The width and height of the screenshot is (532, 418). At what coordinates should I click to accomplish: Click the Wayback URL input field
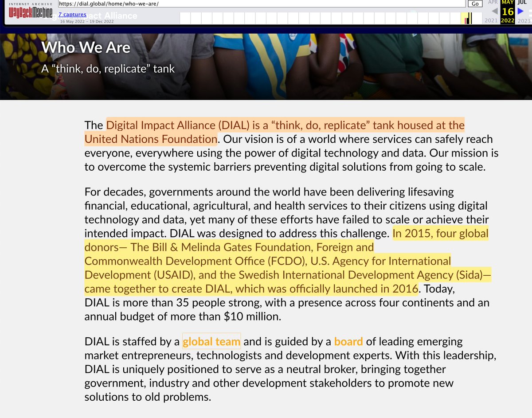[x=262, y=4]
